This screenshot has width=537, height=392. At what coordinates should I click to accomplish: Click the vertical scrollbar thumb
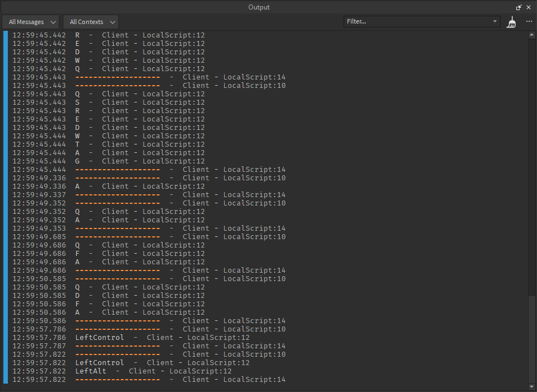point(532,339)
